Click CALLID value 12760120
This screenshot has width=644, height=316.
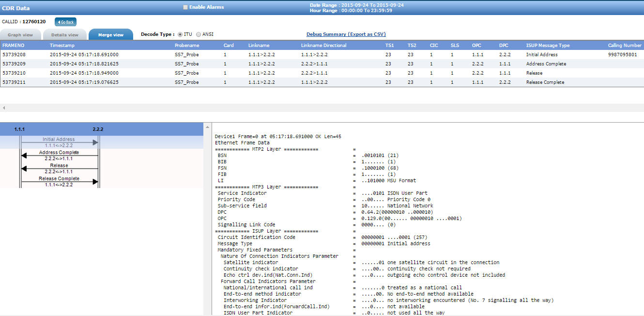click(x=34, y=22)
